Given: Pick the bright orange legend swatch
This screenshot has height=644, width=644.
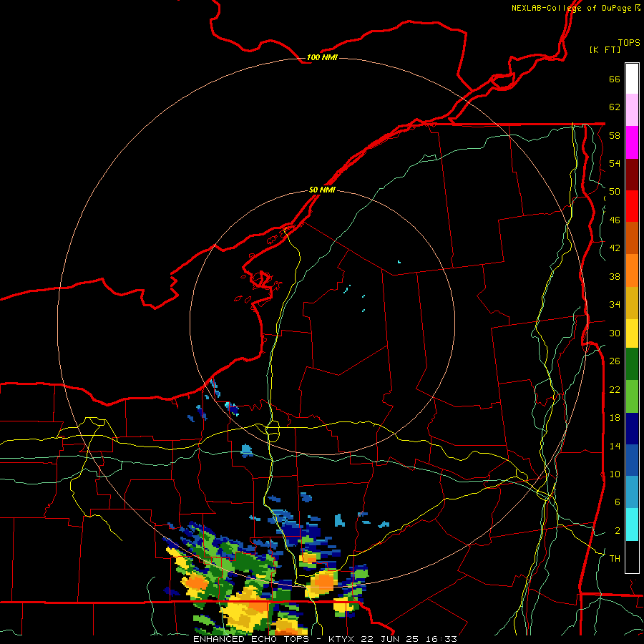Looking at the screenshot, I should click(632, 270).
